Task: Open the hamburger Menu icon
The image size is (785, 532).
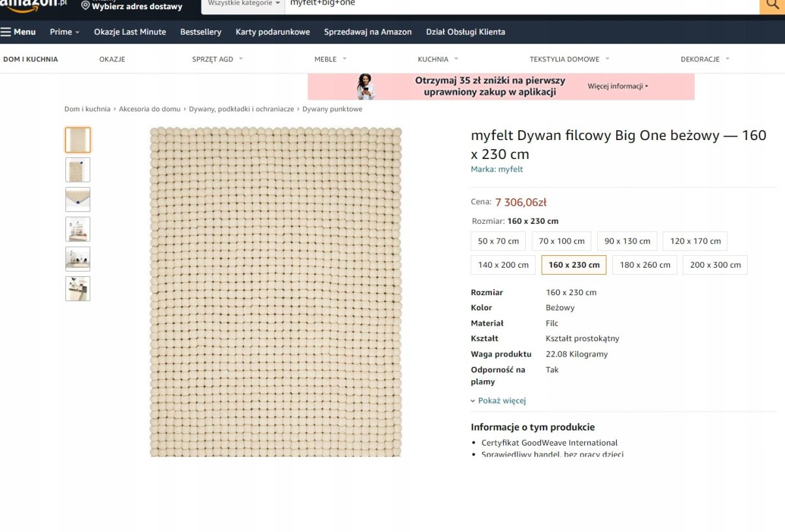Action: [x=6, y=31]
